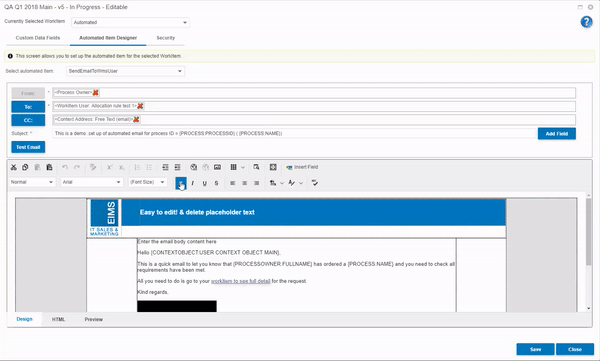Click the full screen editor icon
The width and height of the screenshot is (600, 361).
pos(273,167)
